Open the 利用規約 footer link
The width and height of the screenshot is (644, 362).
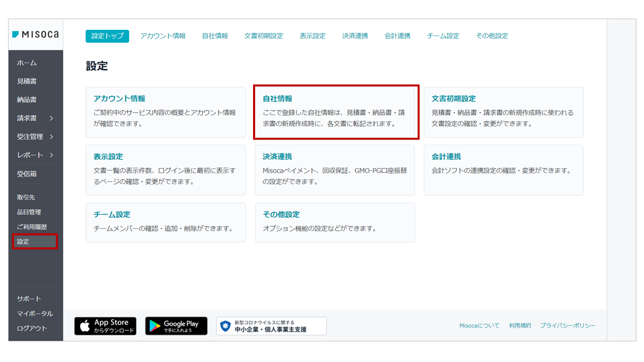click(520, 325)
